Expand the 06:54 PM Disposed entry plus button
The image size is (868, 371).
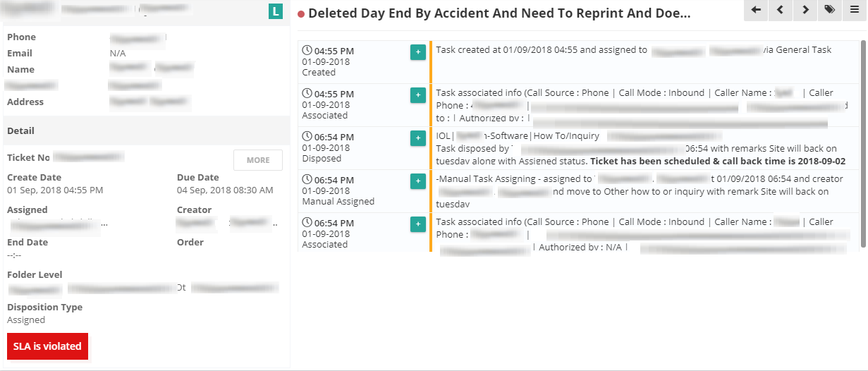pos(417,138)
